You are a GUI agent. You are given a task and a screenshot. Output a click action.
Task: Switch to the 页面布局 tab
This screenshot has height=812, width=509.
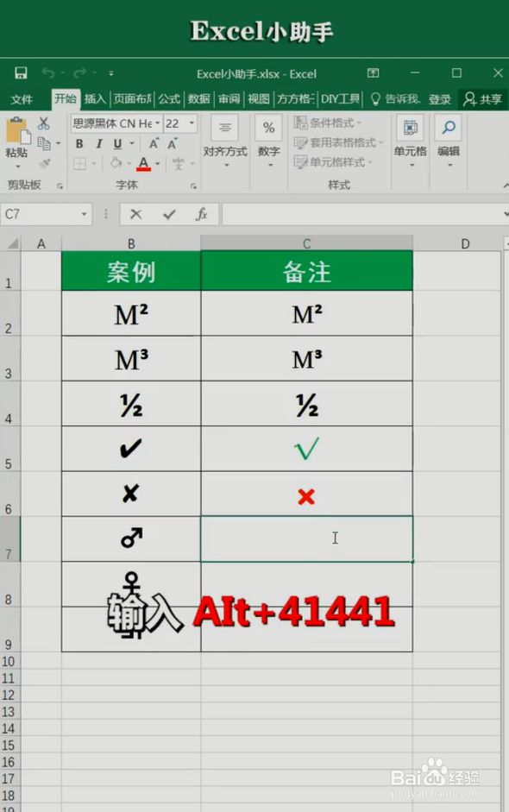(x=133, y=99)
